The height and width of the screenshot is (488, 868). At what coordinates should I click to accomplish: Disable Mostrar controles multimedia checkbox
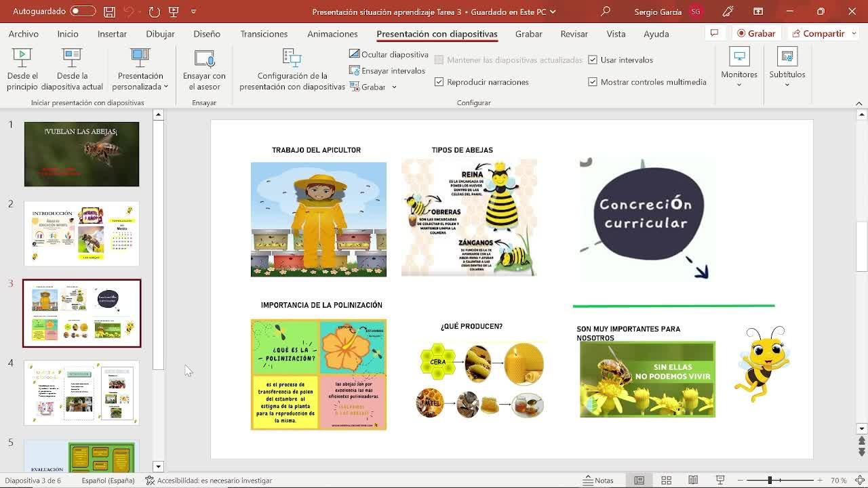click(x=593, y=82)
